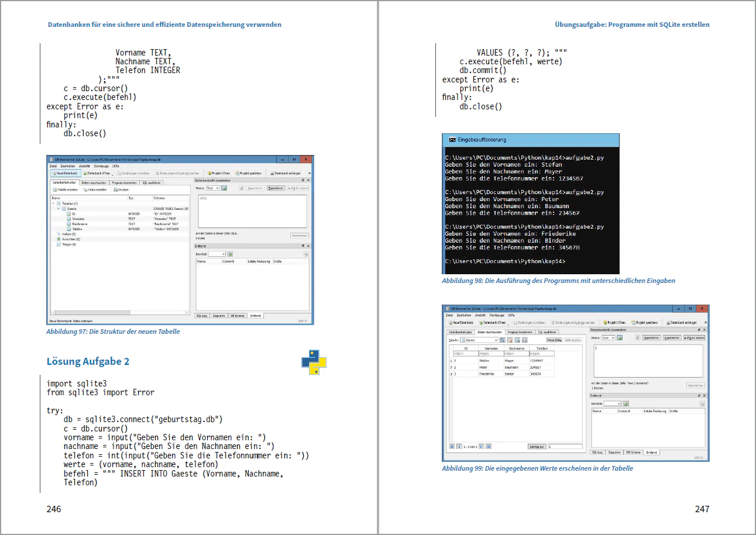Click the Telefon column header in data table

541,348
